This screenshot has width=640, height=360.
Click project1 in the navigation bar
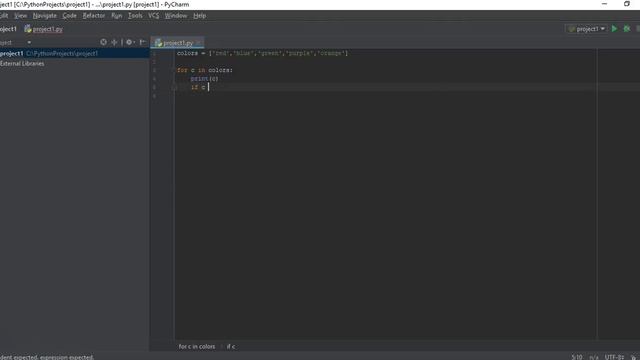pos(8,29)
